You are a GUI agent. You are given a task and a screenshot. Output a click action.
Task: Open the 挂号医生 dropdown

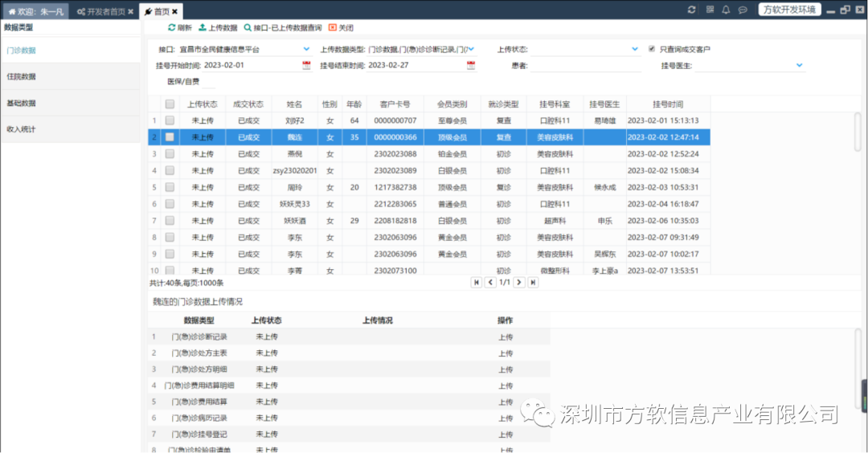pos(799,65)
